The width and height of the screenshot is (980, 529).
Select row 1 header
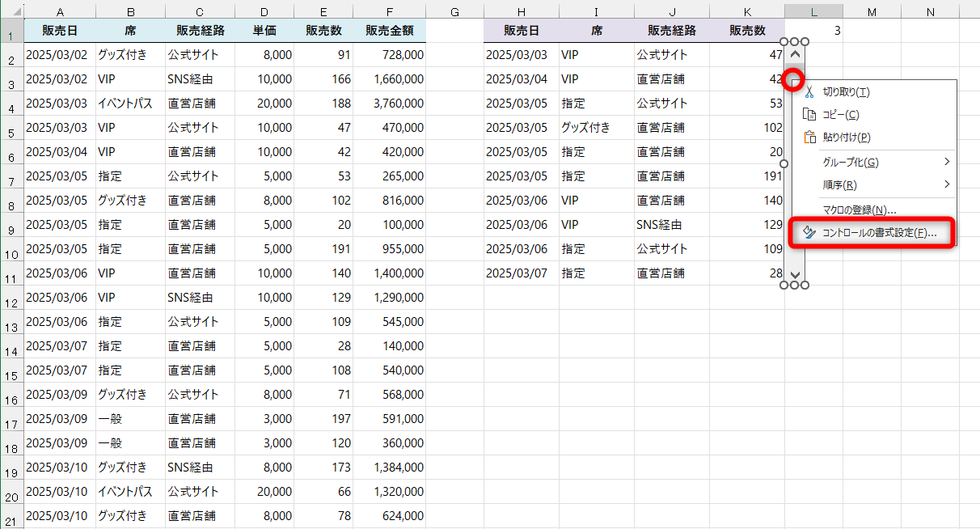click(x=11, y=31)
